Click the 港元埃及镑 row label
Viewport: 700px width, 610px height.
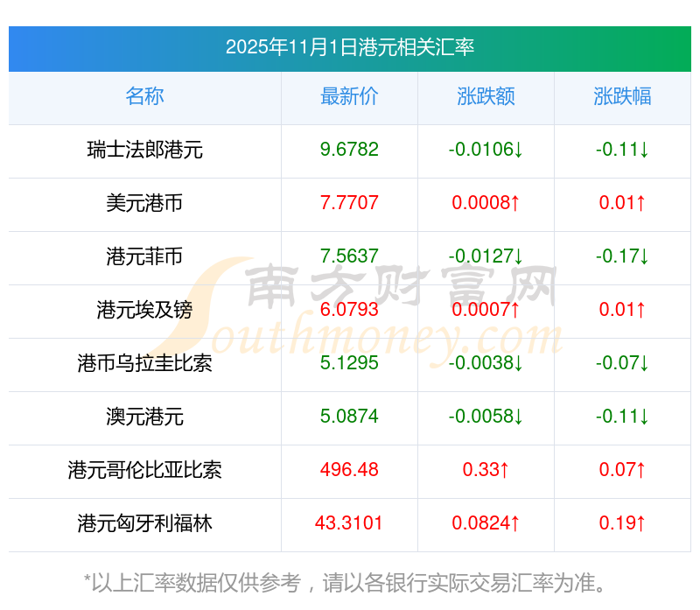pyautogui.click(x=144, y=310)
